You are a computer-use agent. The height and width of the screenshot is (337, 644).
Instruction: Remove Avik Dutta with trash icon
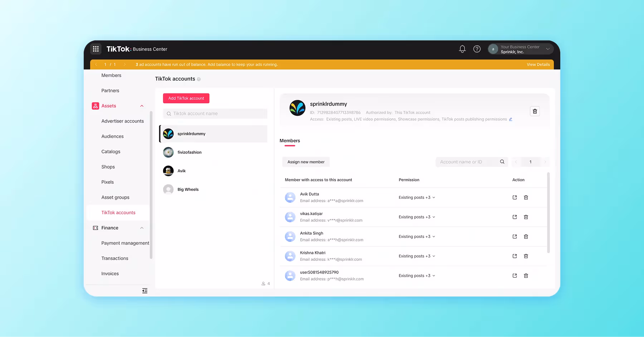(526, 197)
